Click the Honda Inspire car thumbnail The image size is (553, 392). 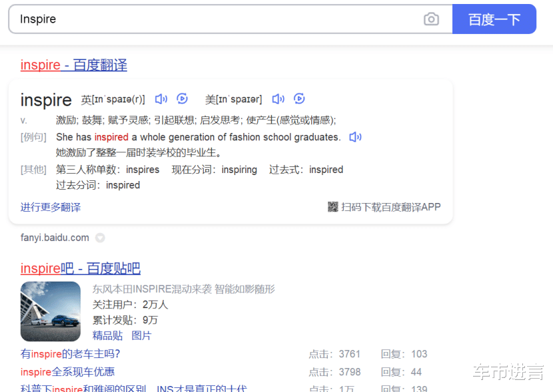[51, 311]
